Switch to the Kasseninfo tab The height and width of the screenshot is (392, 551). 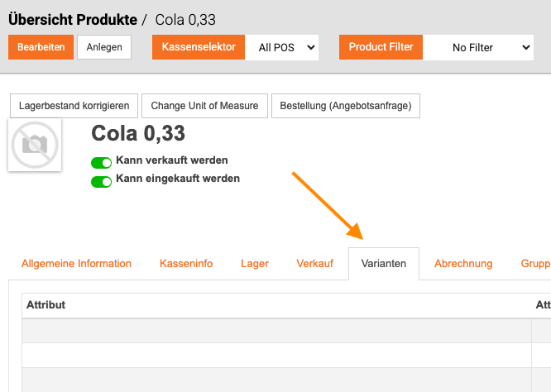pyautogui.click(x=186, y=264)
